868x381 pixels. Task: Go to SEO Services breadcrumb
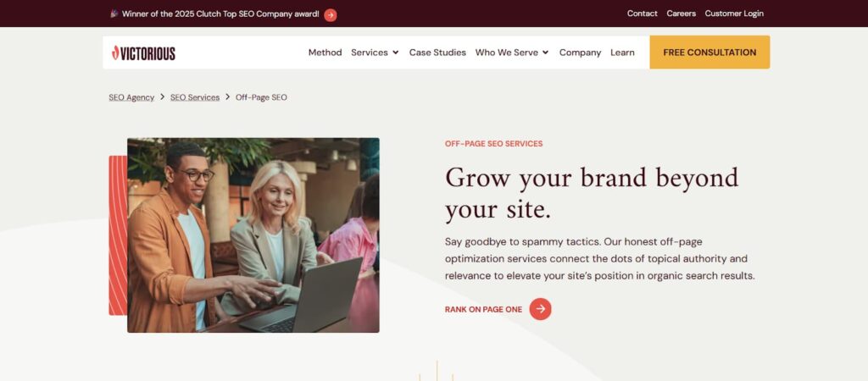pos(195,97)
